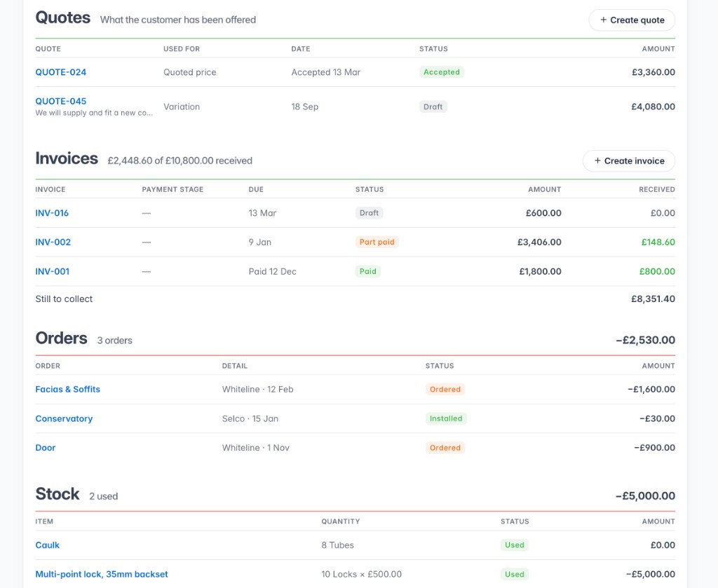Open the Door order
This screenshot has width=718, height=588.
click(x=46, y=448)
